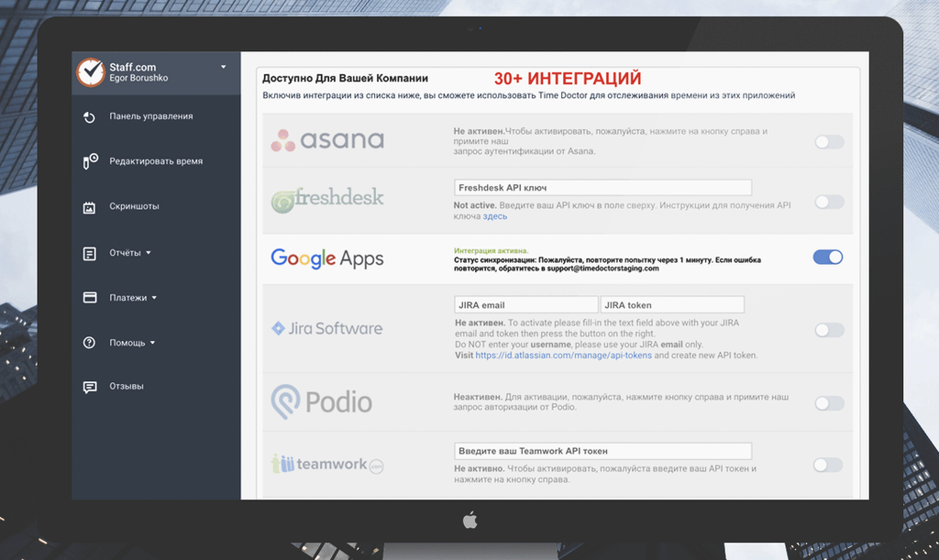
Task: Click the Помощь help question icon
Action: [89, 342]
